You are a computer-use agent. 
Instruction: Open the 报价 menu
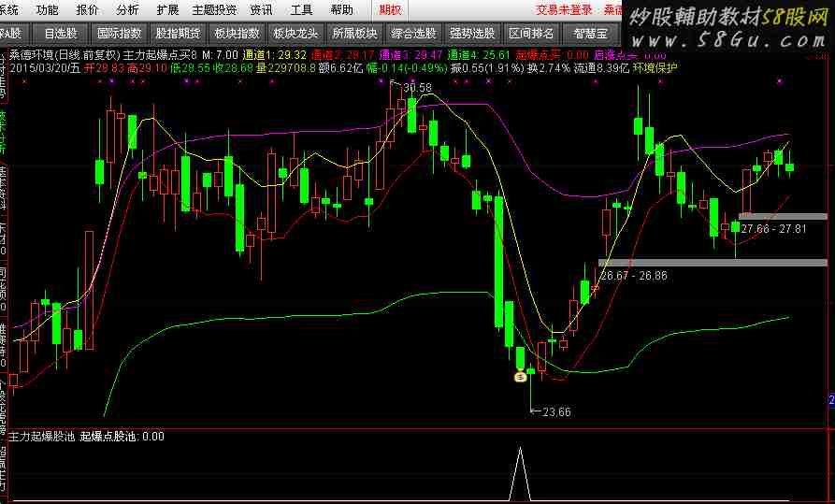(87, 9)
